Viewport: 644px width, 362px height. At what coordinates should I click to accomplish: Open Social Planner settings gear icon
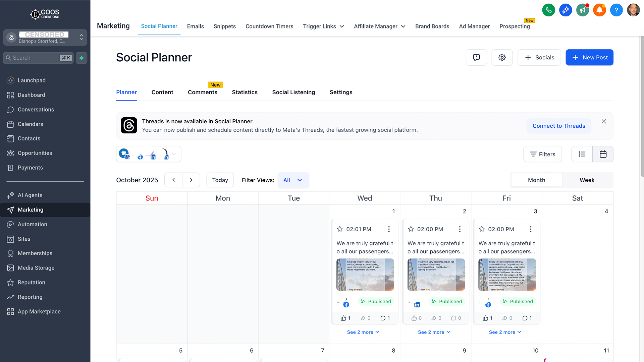tap(502, 57)
